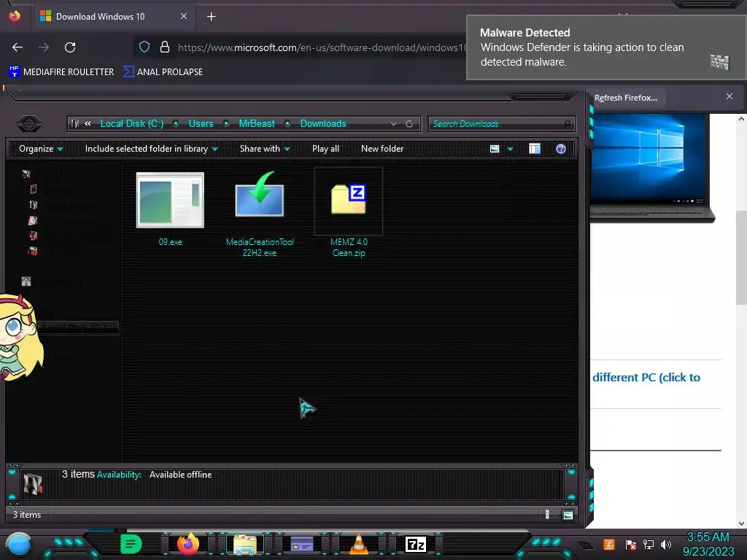Click the Search Downloads field
This screenshot has height=560, width=747.
click(501, 124)
